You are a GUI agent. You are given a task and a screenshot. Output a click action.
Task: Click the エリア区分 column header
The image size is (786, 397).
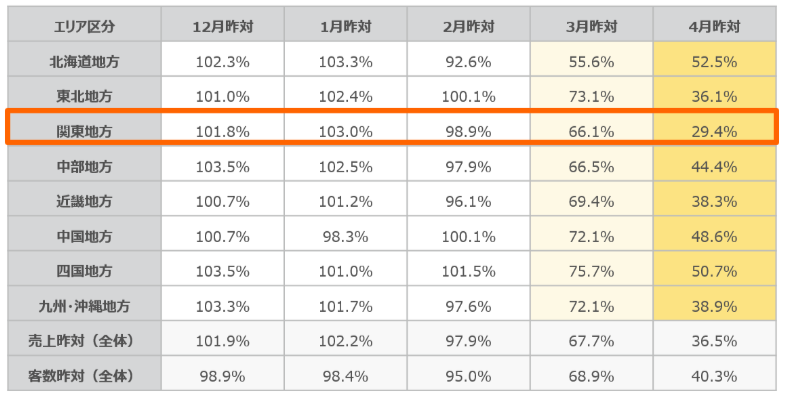[x=84, y=24]
